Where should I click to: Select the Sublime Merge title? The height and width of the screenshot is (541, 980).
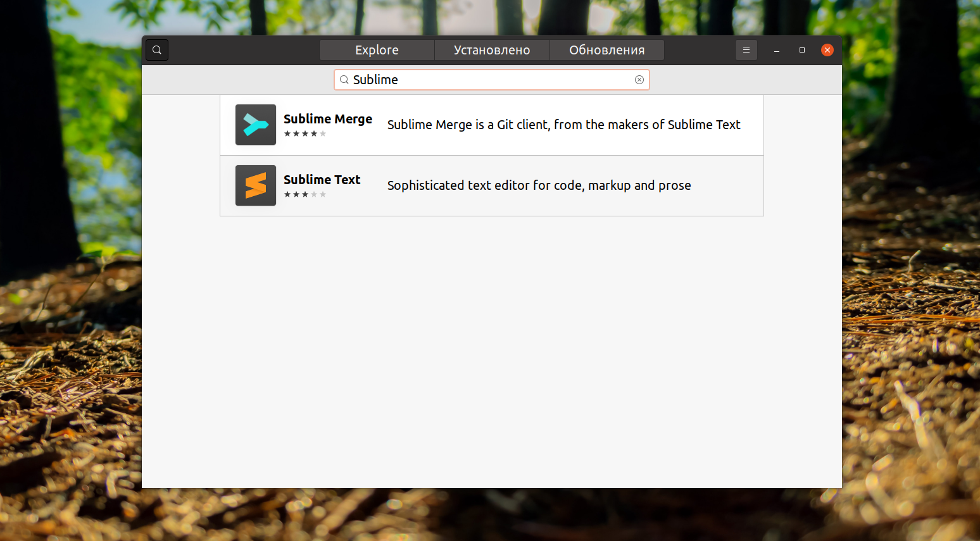click(328, 119)
